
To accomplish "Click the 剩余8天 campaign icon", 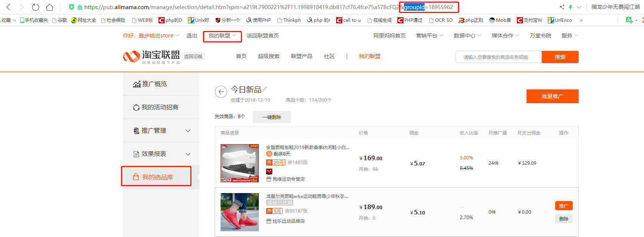I will click(x=269, y=154).
